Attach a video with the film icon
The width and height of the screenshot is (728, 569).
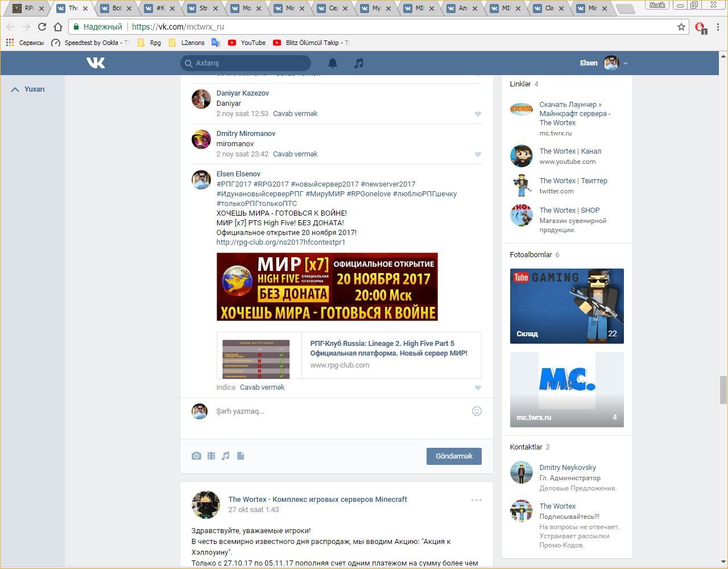[211, 456]
